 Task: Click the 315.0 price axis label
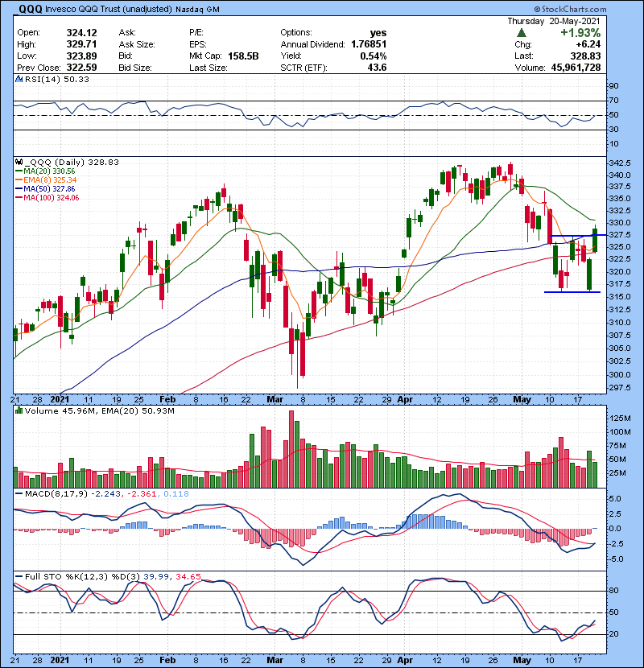pyautogui.click(x=620, y=297)
